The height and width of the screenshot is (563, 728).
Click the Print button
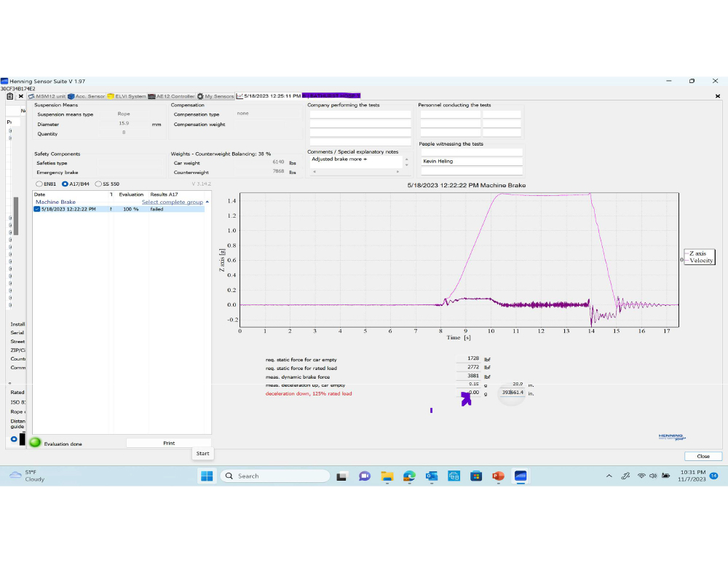169,443
